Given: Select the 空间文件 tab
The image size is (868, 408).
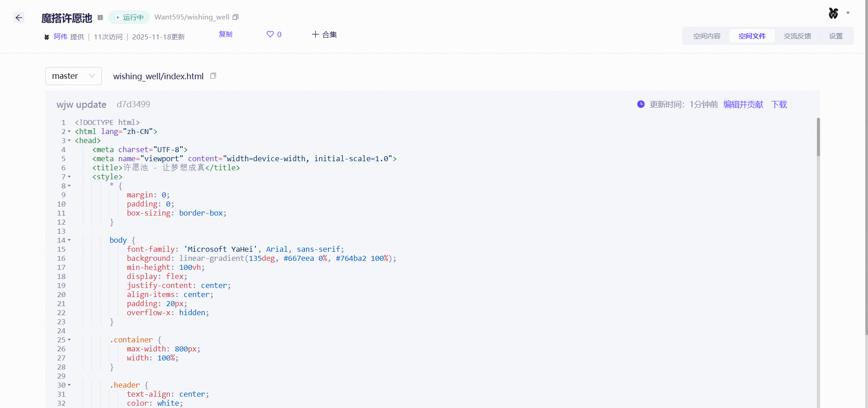Looking at the screenshot, I should [x=752, y=36].
